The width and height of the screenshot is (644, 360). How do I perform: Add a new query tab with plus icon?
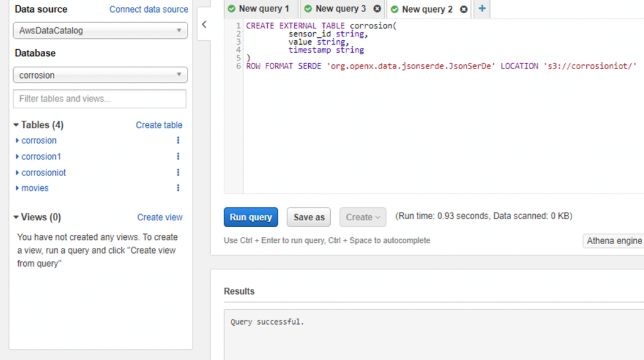tap(482, 8)
